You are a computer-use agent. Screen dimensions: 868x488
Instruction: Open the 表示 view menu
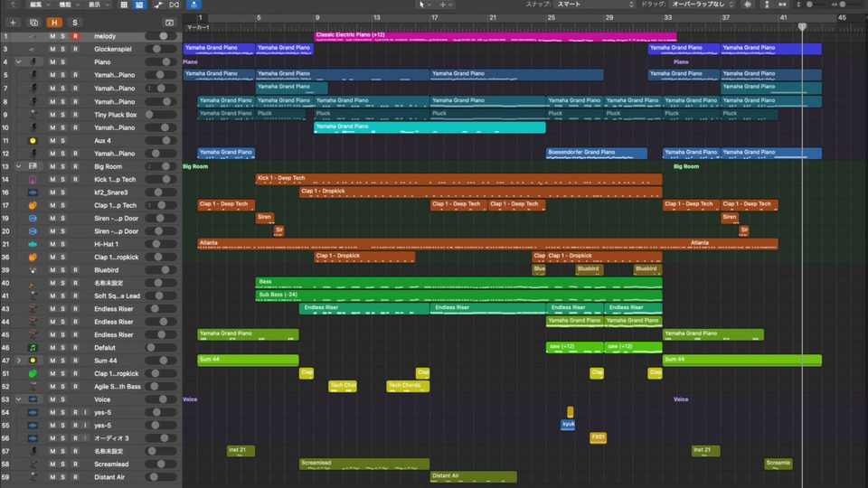tap(94, 5)
